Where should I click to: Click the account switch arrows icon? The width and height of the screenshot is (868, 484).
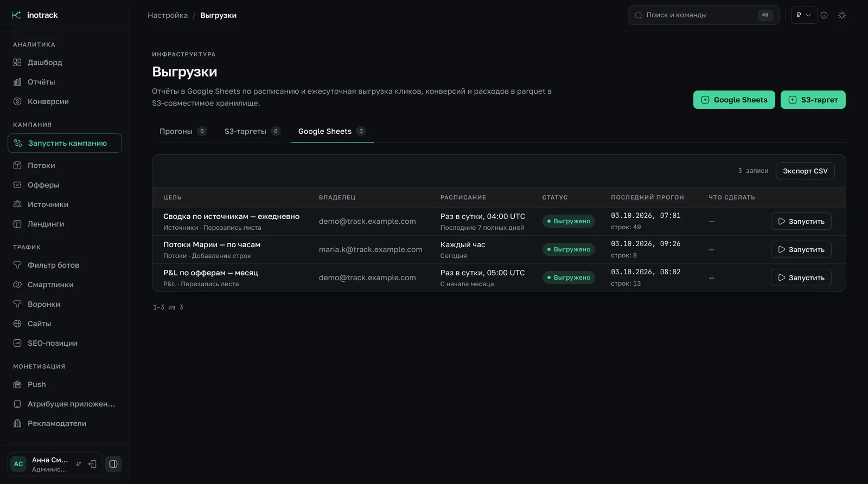[79, 464]
